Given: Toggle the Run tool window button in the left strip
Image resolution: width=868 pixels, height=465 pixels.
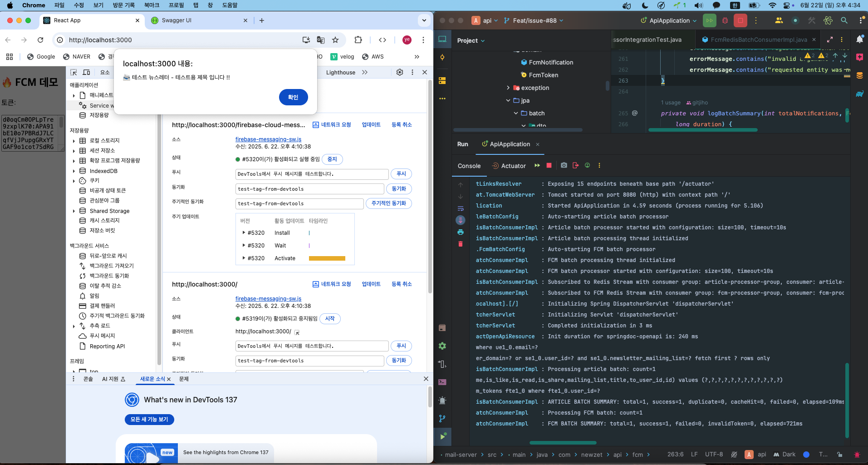Looking at the screenshot, I should 442,436.
